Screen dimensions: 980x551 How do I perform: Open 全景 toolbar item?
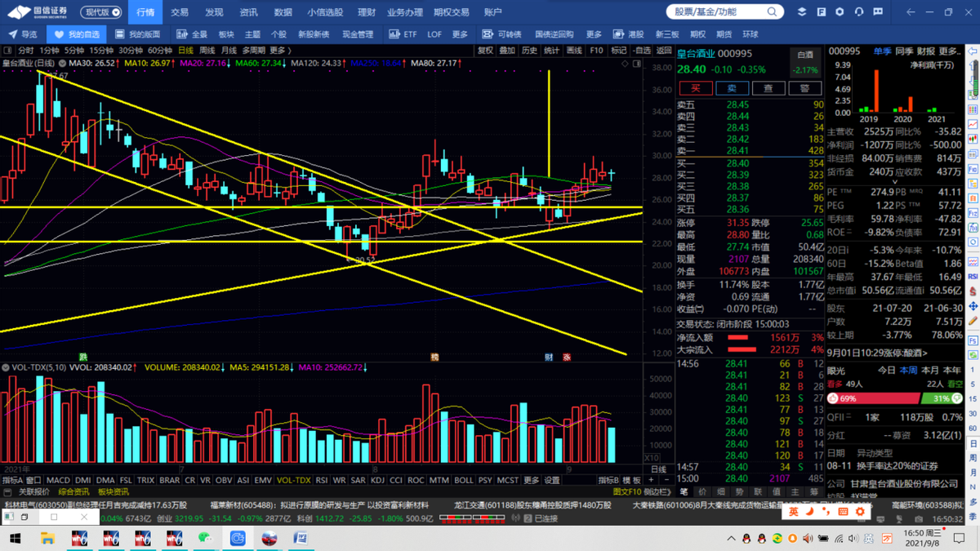(x=192, y=34)
